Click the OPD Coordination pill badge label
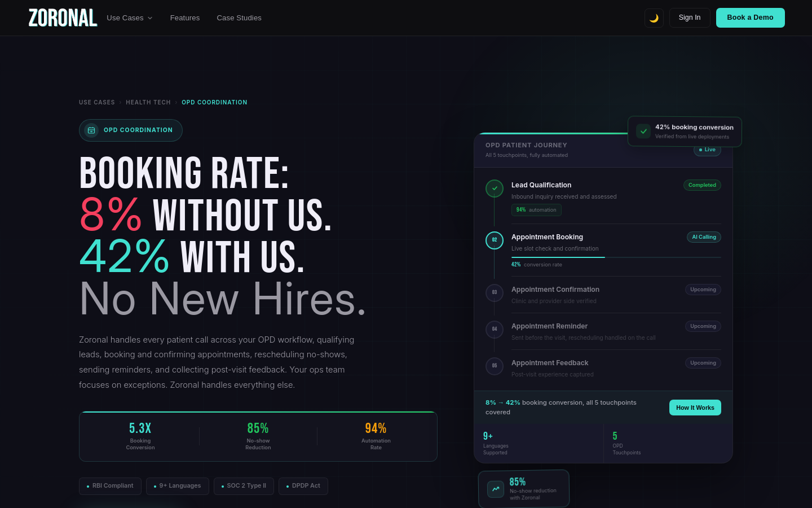This screenshot has width=812, height=508. tap(138, 130)
